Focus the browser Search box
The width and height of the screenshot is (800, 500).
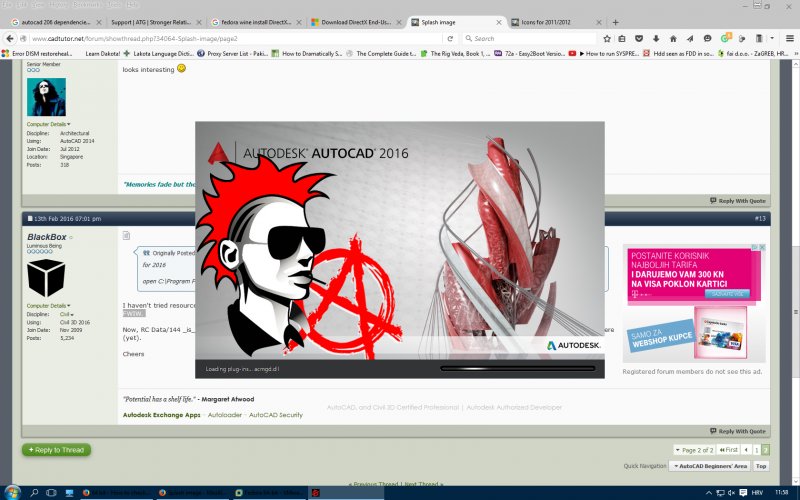tap(529, 38)
